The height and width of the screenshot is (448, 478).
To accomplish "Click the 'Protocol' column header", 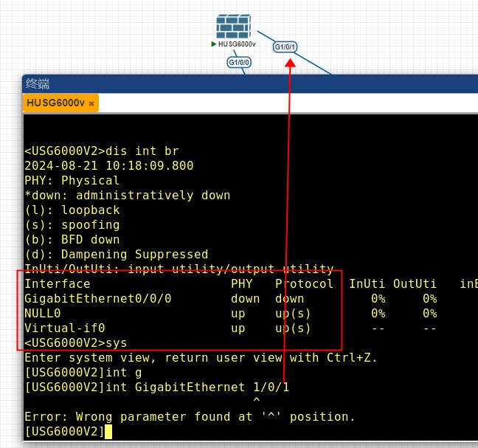I will pos(304,283).
